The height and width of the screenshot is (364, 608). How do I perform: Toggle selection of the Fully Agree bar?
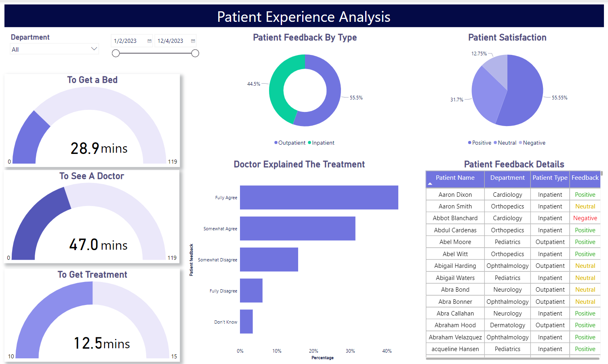tap(319, 198)
